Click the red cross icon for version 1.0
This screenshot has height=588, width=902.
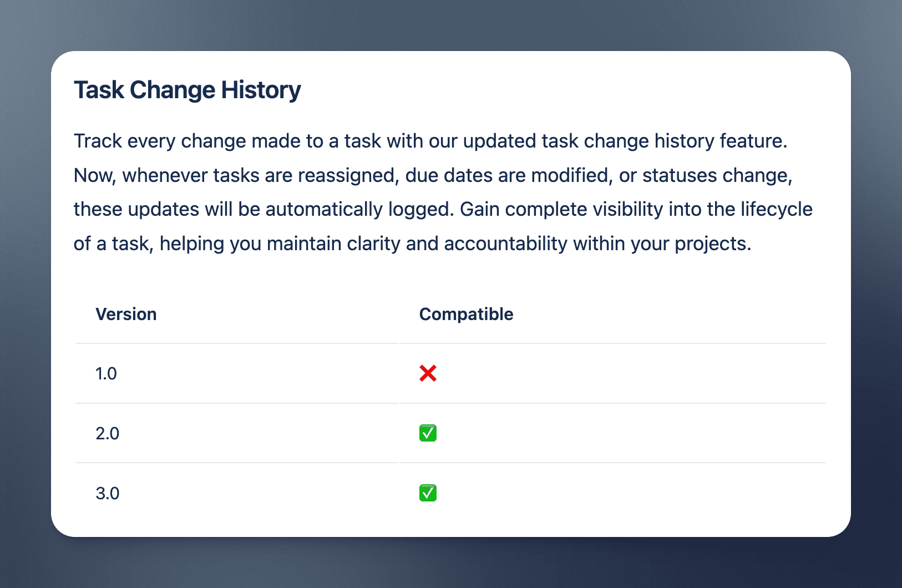428,373
